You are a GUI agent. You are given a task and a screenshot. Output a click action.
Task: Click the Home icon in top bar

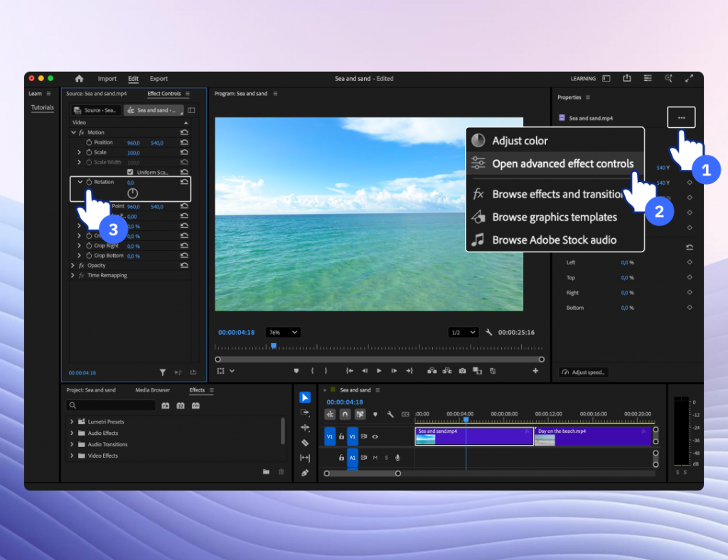click(x=79, y=79)
